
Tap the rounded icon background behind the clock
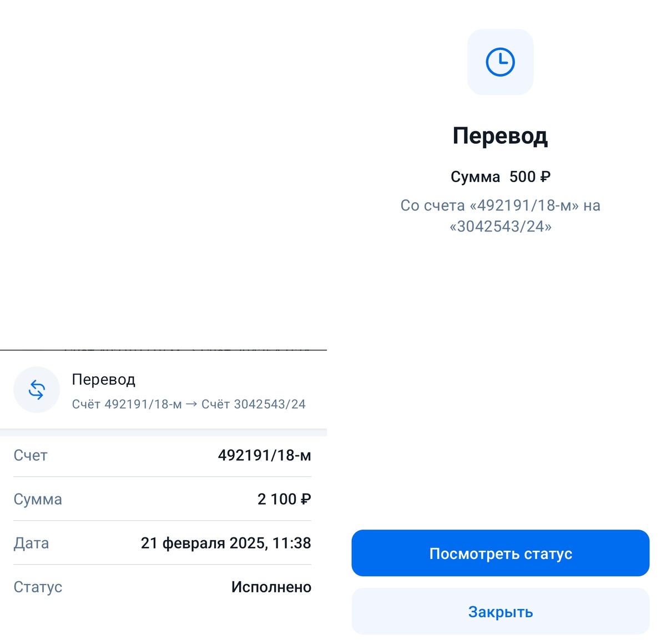click(500, 62)
